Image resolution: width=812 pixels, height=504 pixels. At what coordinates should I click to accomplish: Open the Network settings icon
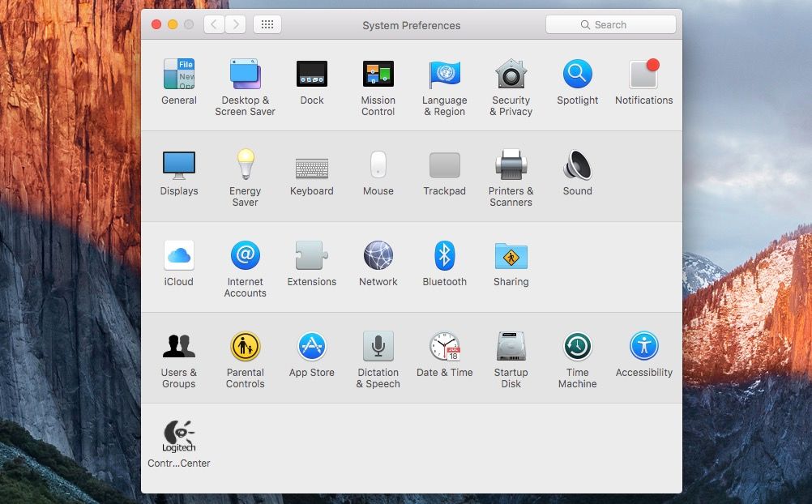coord(378,255)
